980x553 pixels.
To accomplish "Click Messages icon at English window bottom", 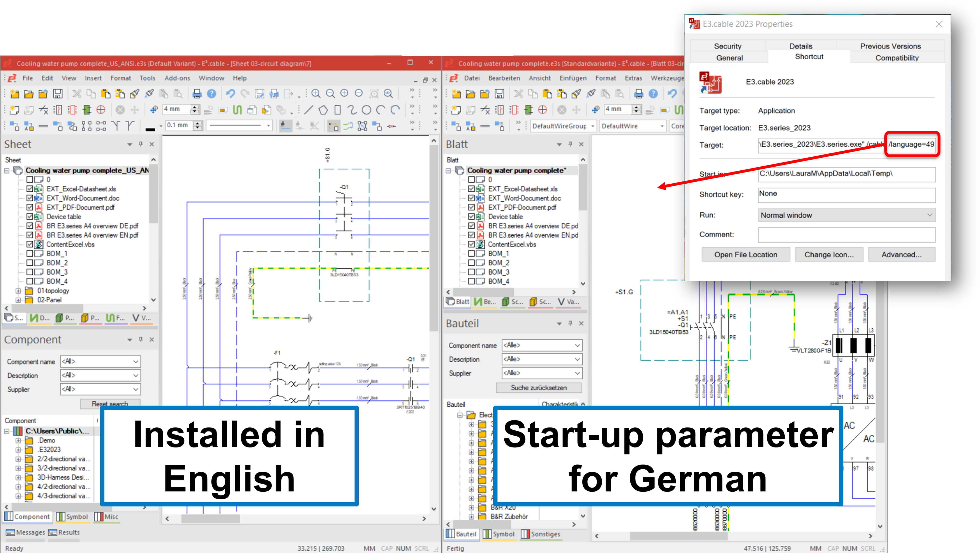I will (11, 532).
